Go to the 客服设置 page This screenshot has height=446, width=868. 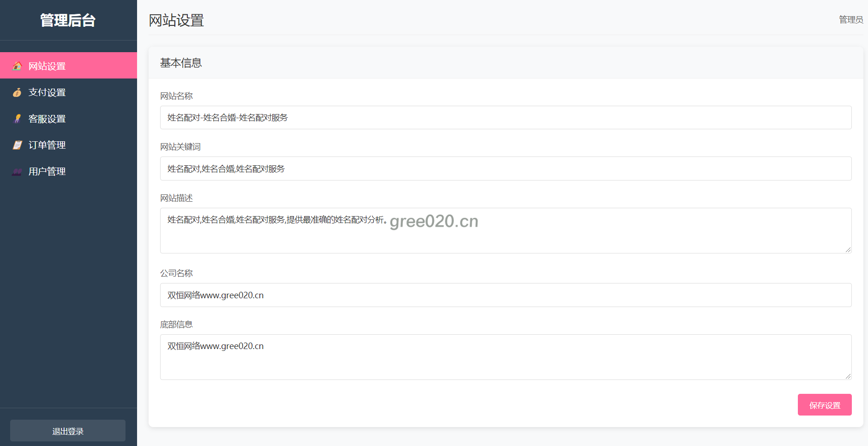[x=47, y=119]
